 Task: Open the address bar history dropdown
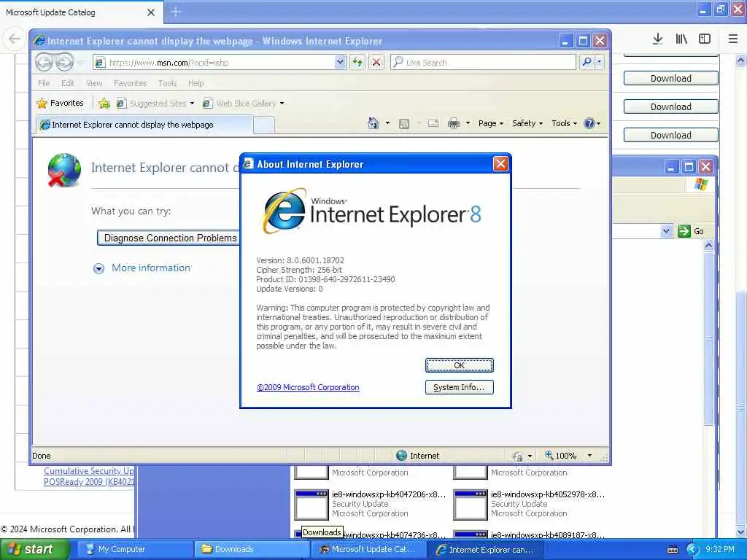point(340,62)
